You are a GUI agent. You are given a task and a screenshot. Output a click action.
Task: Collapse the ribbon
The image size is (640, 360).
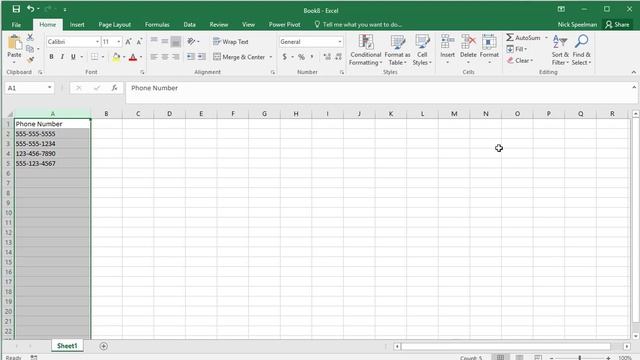click(633, 72)
